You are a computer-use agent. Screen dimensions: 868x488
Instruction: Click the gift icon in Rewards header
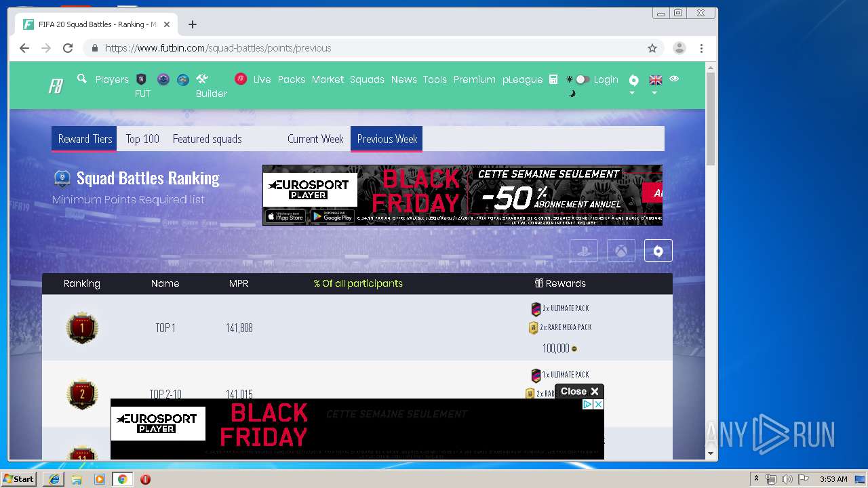click(x=539, y=283)
